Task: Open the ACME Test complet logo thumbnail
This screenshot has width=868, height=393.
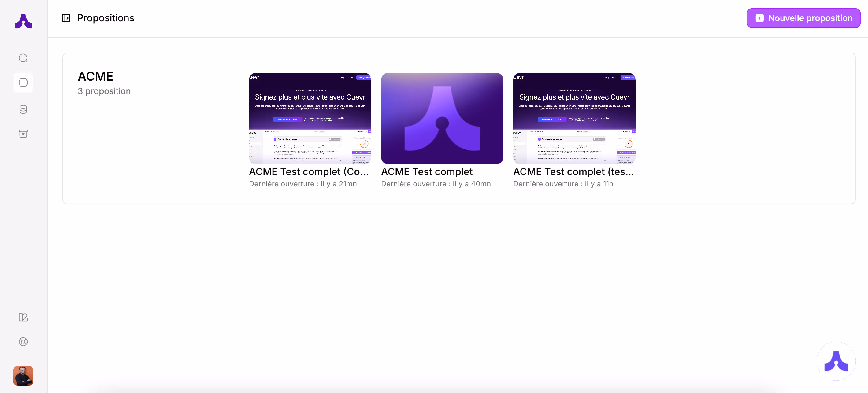Action: point(442,119)
